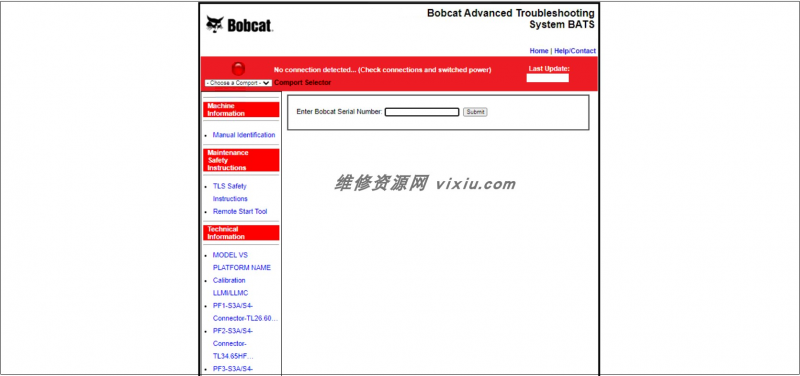Open PF1-S3A/S4-Connector-TL26 60 link

[x=245, y=312]
